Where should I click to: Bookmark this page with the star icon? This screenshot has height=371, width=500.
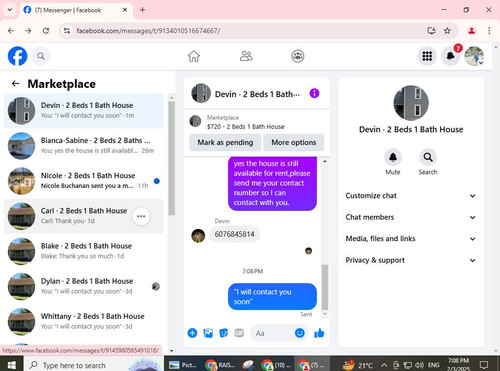click(447, 31)
